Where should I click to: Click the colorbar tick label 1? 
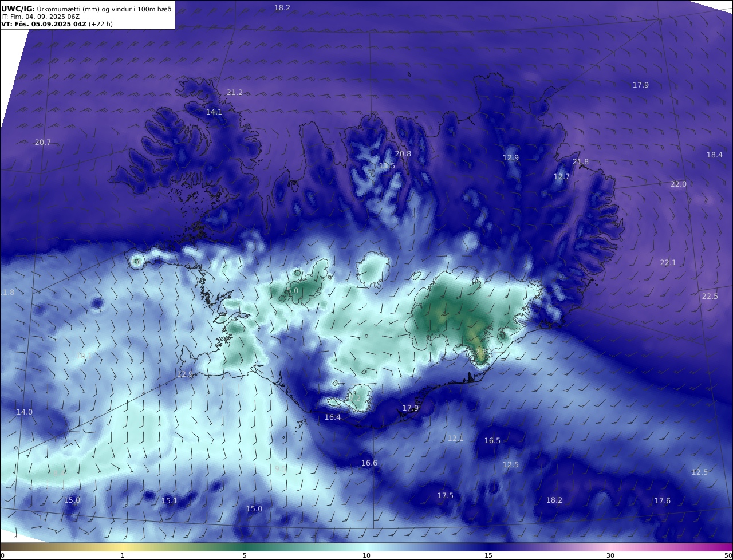123,555
